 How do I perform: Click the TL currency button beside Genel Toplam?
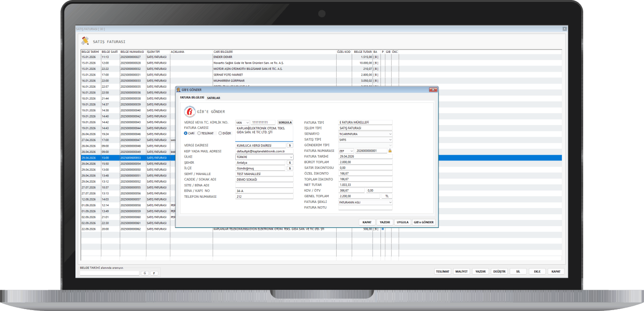pos(387,196)
